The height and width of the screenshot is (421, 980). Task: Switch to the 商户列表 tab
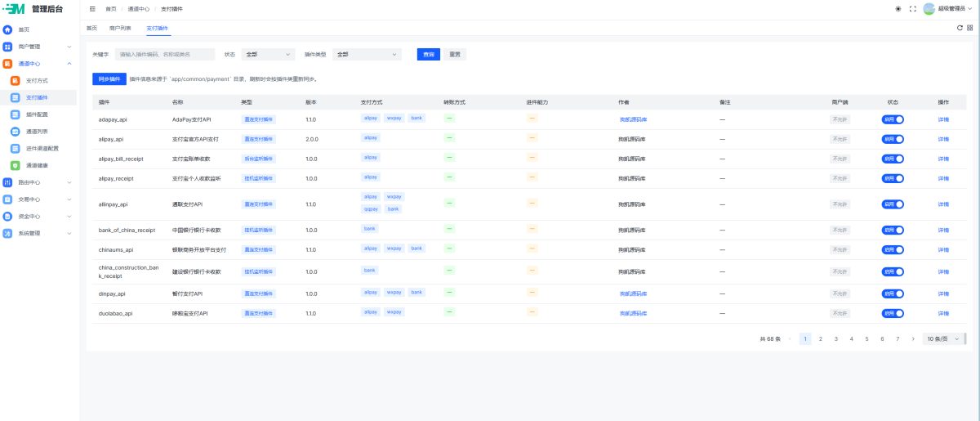point(120,28)
